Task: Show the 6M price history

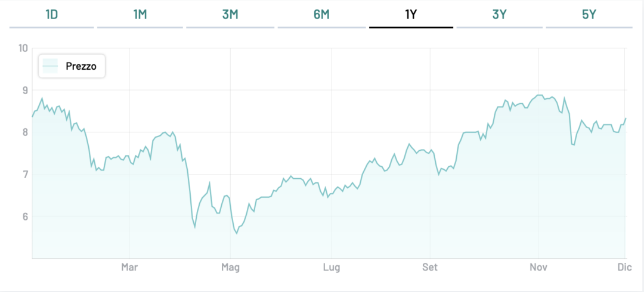Action: click(321, 15)
